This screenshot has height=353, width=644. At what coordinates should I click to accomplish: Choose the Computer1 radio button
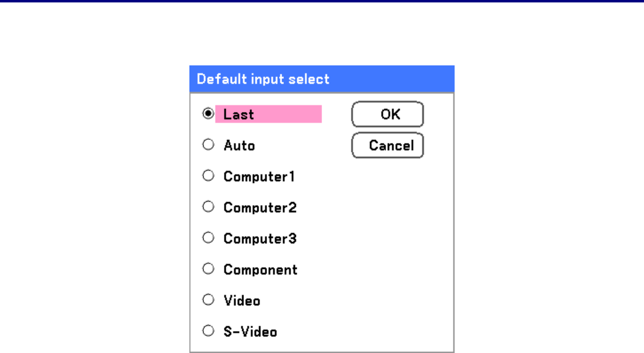208,176
